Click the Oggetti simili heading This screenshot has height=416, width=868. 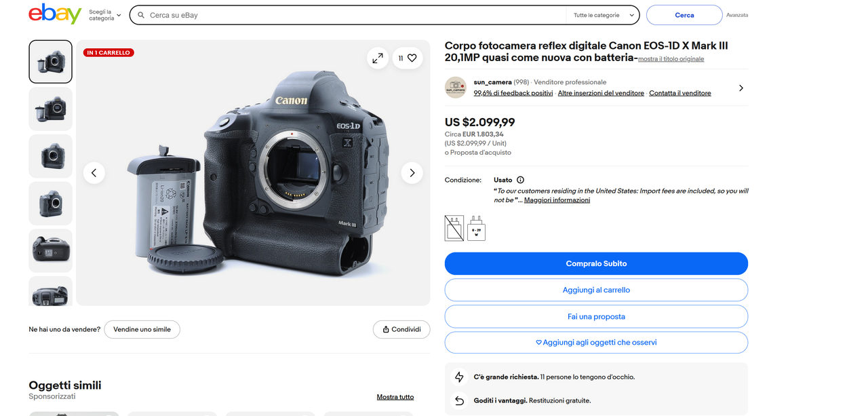coord(65,385)
